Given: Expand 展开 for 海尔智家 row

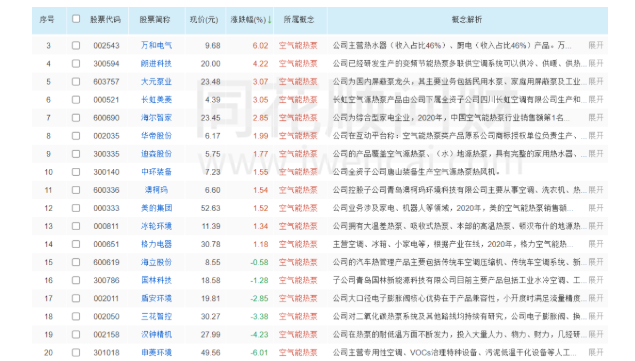Looking at the screenshot, I should click(596, 117).
